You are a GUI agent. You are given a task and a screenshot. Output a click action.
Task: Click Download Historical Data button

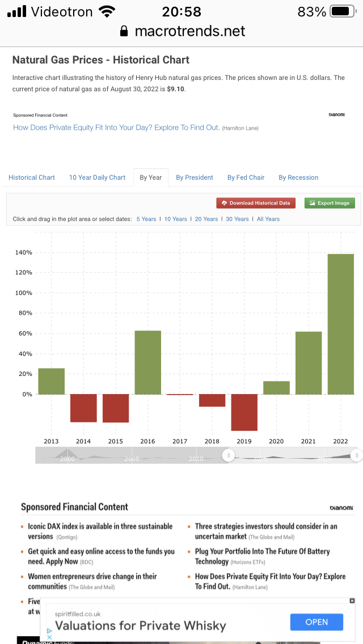(x=256, y=203)
